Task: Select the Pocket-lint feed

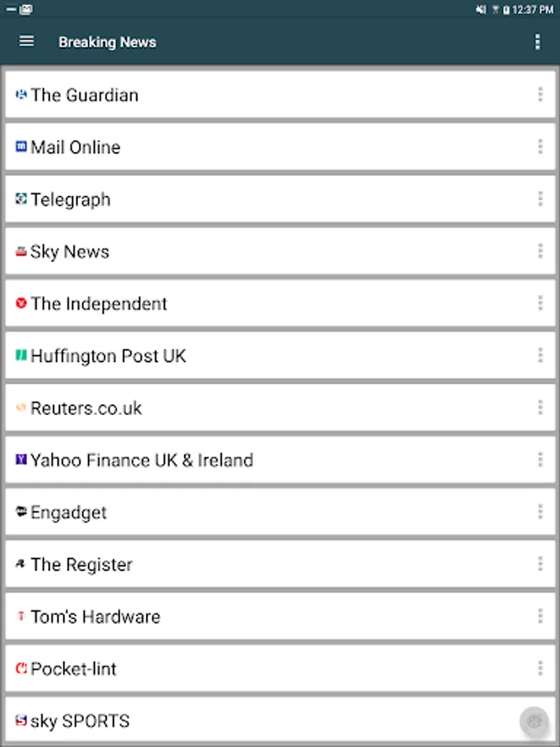Action: point(74,669)
